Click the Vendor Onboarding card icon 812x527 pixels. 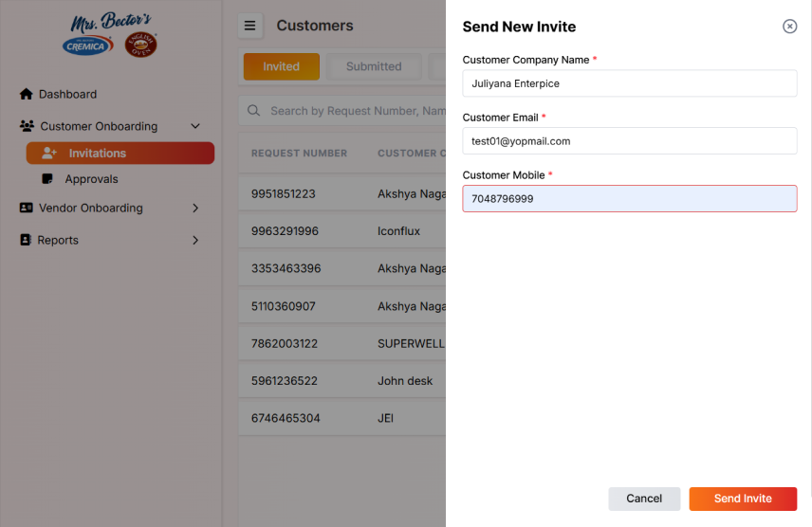[x=27, y=208]
